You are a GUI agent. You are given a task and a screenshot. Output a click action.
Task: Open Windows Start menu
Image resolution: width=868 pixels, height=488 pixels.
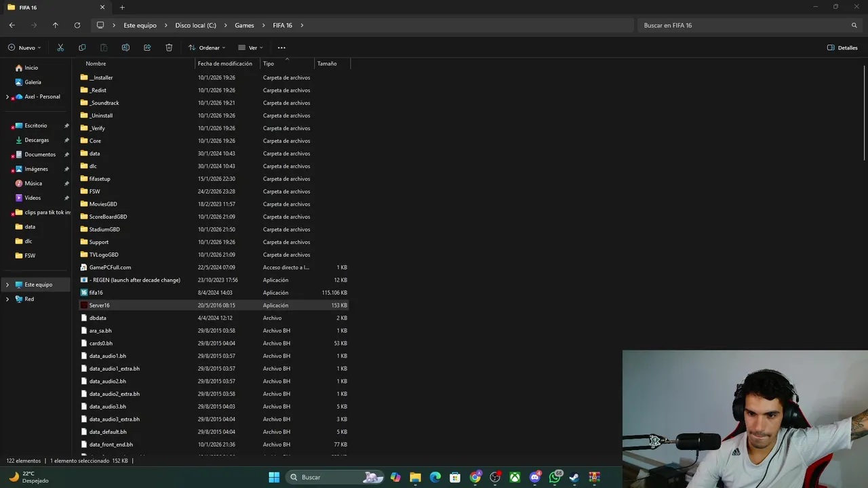pos(274,477)
